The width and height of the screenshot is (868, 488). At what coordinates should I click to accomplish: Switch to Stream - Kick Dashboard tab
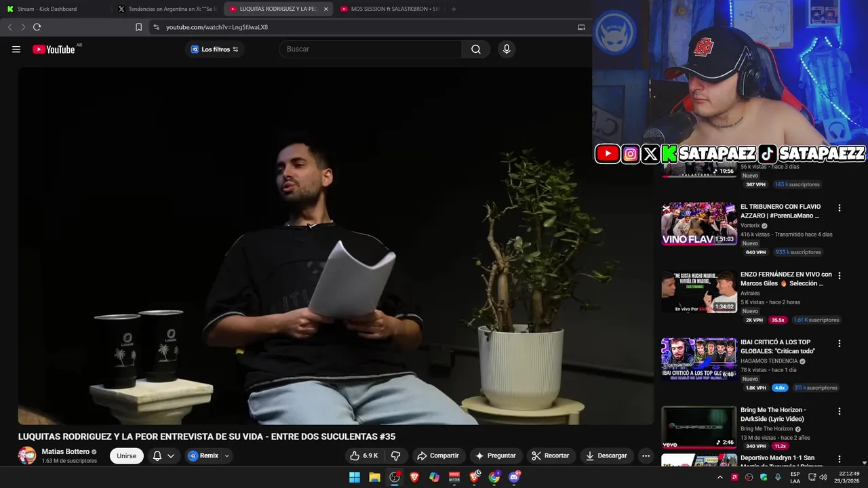coord(56,9)
